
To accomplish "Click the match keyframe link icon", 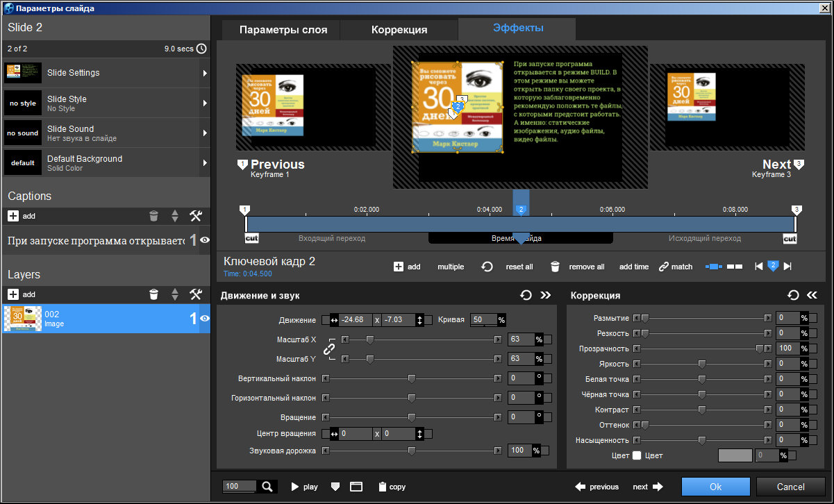I will (664, 267).
